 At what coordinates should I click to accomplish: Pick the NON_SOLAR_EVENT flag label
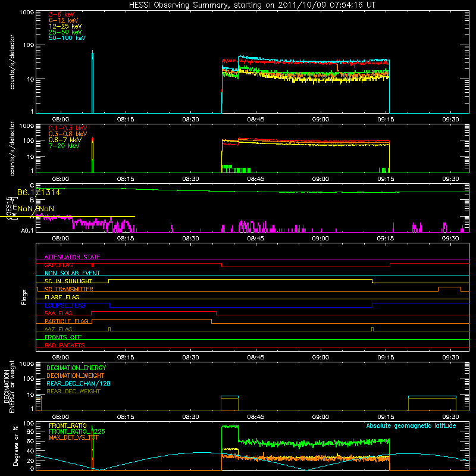point(72,273)
